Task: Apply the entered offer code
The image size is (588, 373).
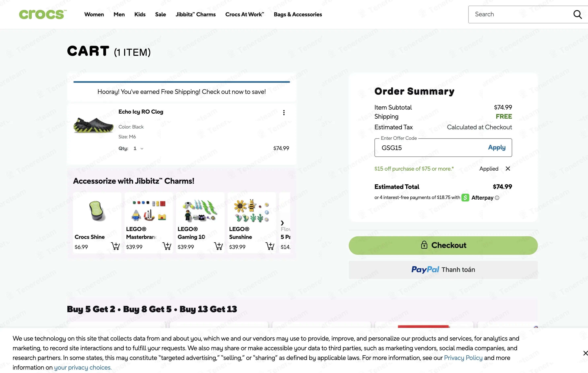Action: 497,147
